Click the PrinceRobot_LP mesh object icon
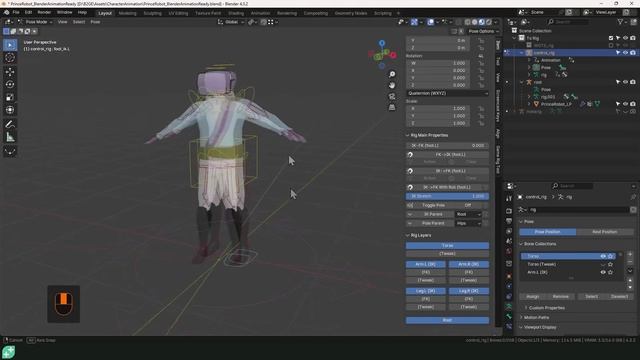Viewport: 640px width, 360px height. (536, 104)
